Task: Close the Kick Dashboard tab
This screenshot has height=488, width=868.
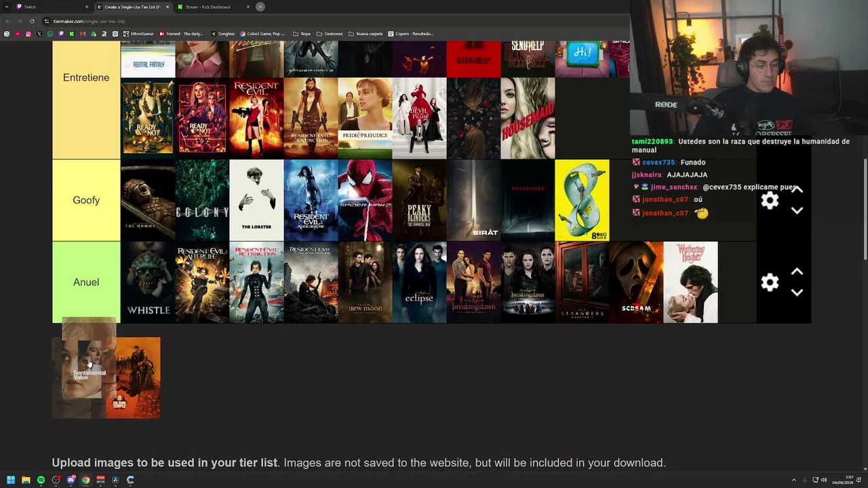Action: [248, 7]
